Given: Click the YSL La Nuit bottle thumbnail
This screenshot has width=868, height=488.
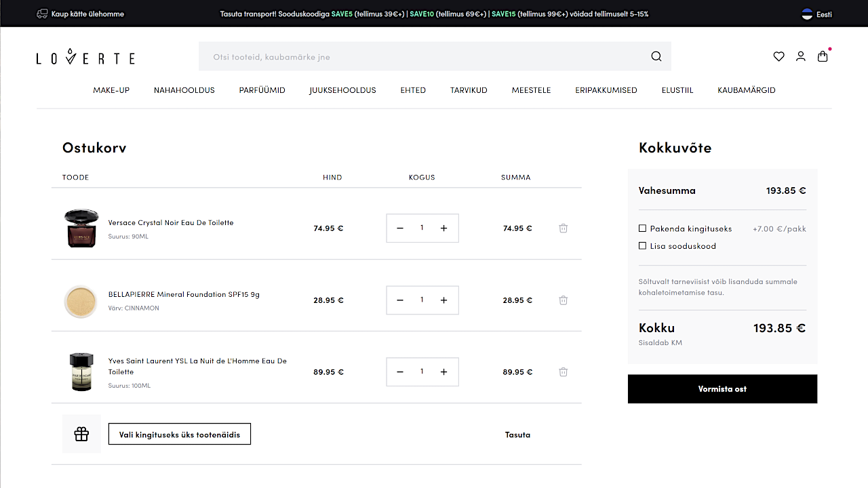Looking at the screenshot, I should coord(81,371).
